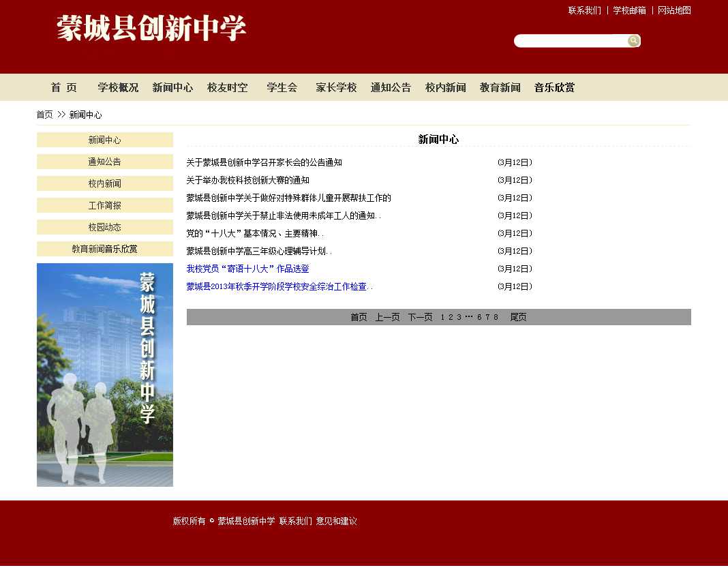Open article 关于举办我校科技创新大赛的通知
The width and height of the screenshot is (728, 585).
point(247,180)
